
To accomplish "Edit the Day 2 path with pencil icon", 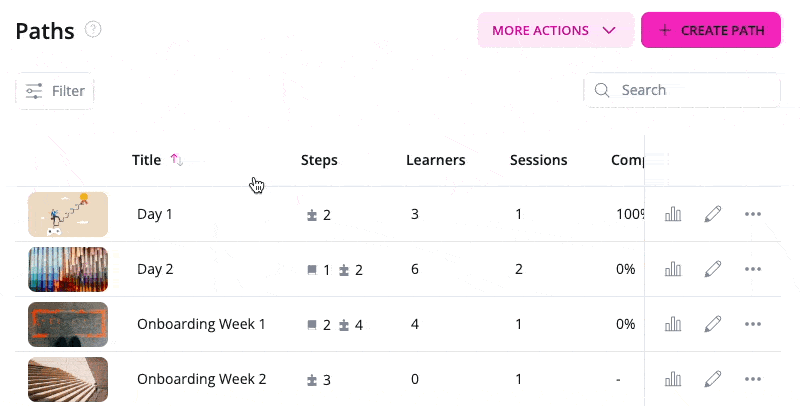I will [x=713, y=269].
